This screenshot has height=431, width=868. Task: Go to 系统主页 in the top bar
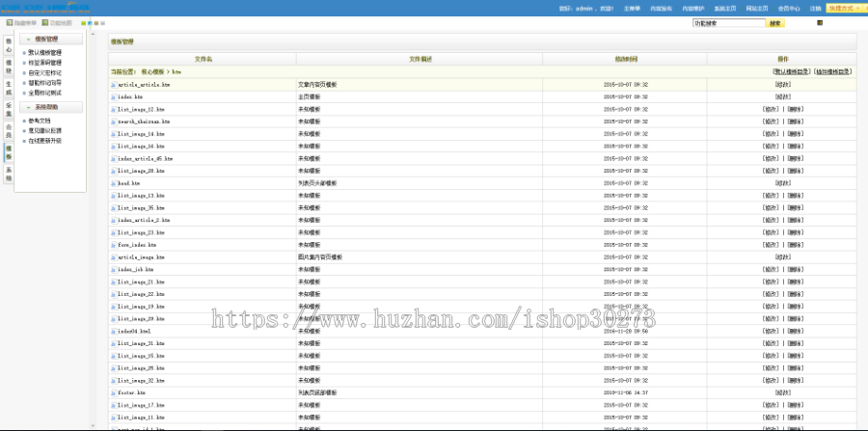(x=725, y=9)
